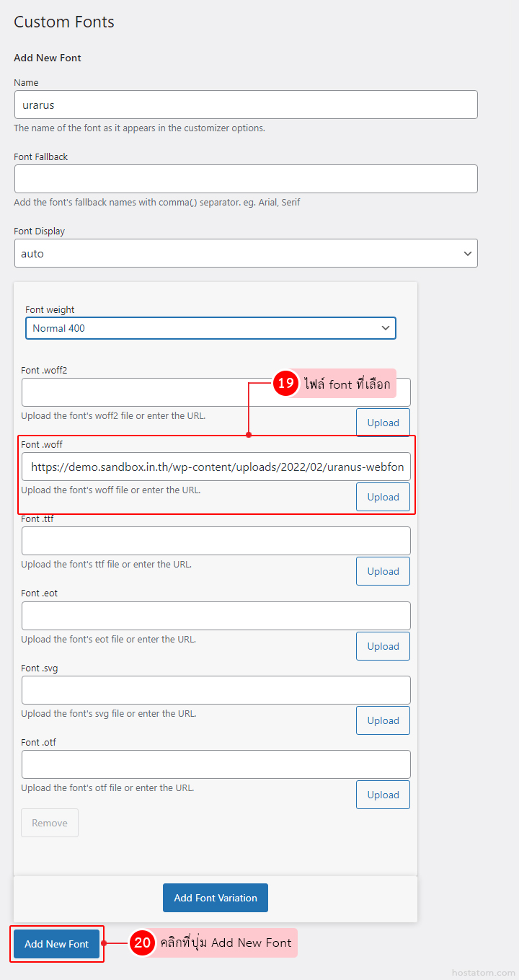The image size is (519, 980).
Task: Click the Font .woff URL field
Action: 216,467
